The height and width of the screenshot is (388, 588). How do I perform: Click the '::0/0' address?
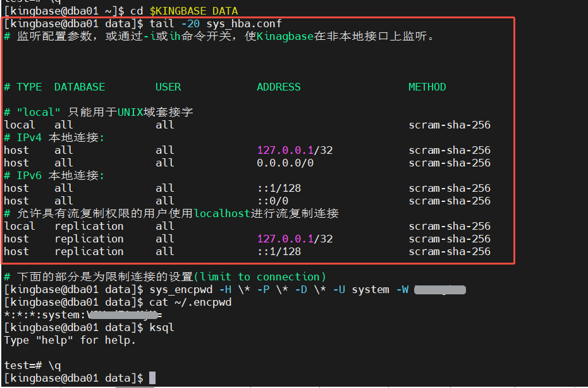click(273, 201)
